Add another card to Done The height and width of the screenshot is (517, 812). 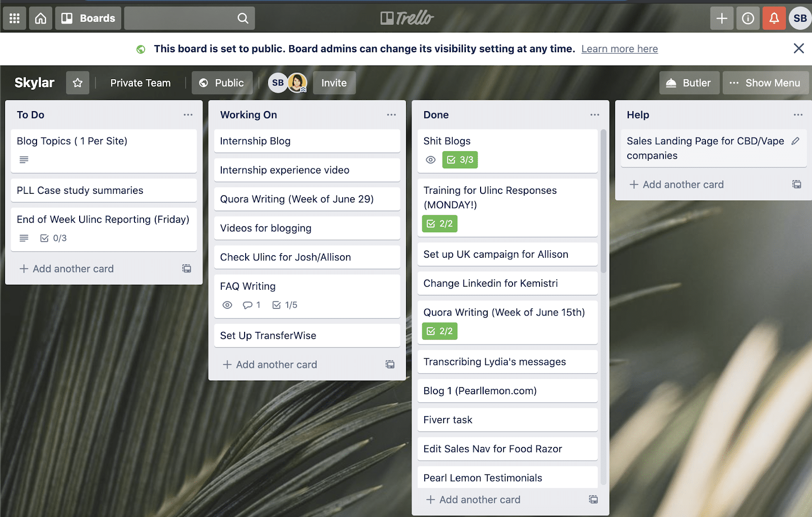[x=473, y=500]
